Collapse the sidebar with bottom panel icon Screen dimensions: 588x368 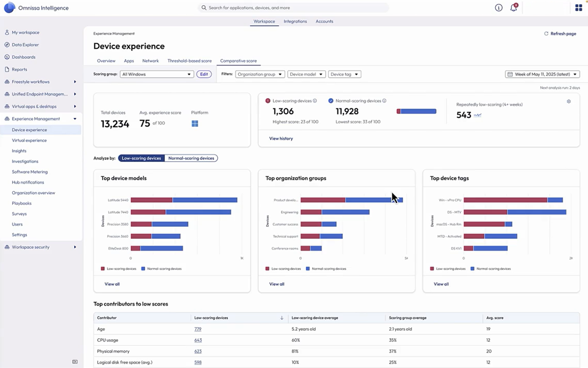coord(75,362)
